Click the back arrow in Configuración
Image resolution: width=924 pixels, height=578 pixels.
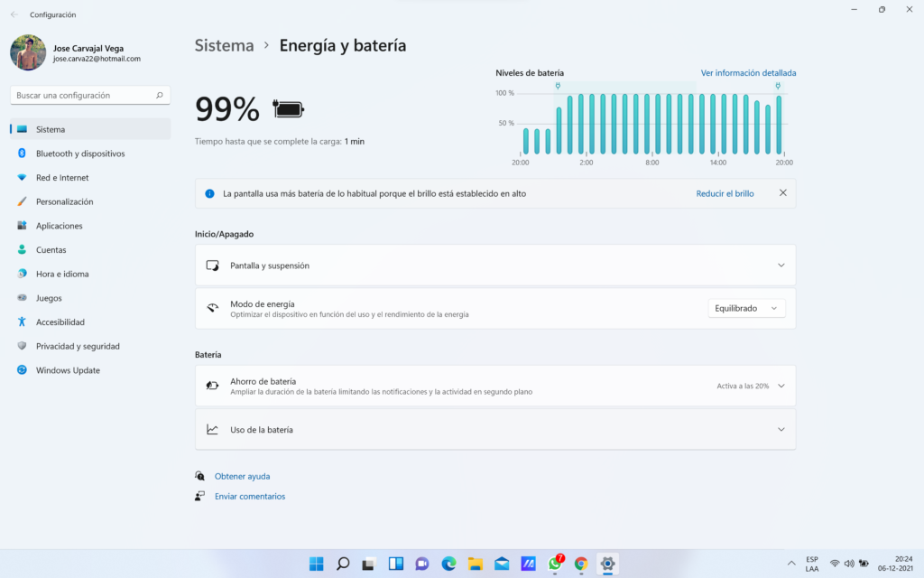coord(14,14)
